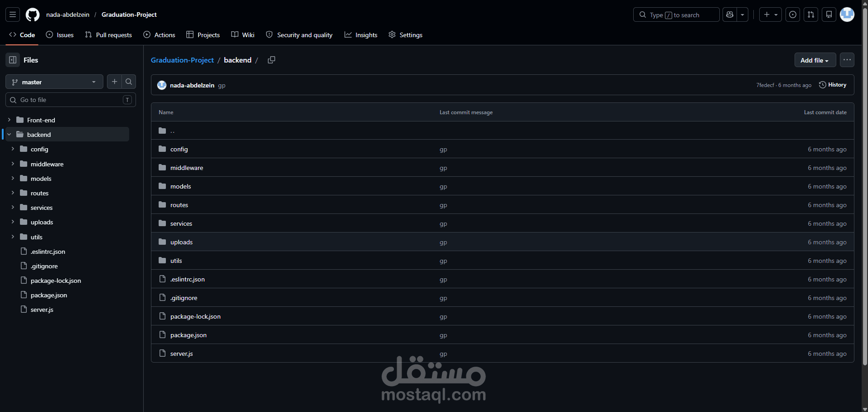Open nada-abdelzein commit author name link
The image size is (868, 412).
[x=192, y=85]
